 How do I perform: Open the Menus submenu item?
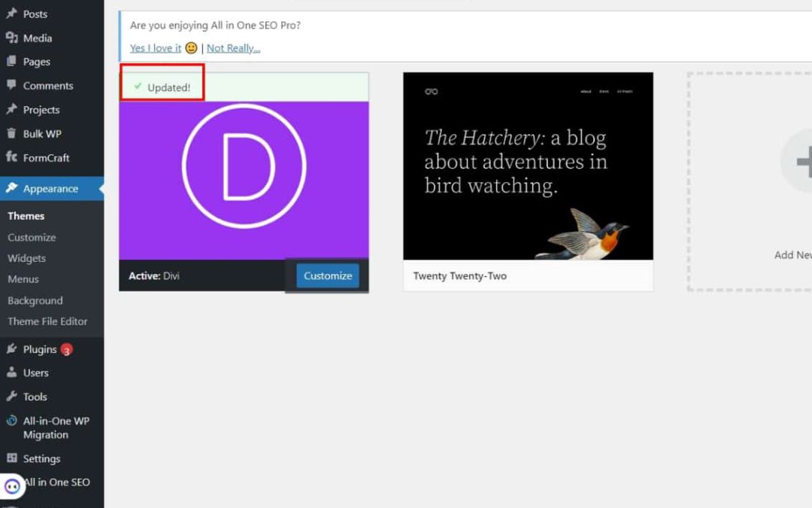pyautogui.click(x=23, y=279)
